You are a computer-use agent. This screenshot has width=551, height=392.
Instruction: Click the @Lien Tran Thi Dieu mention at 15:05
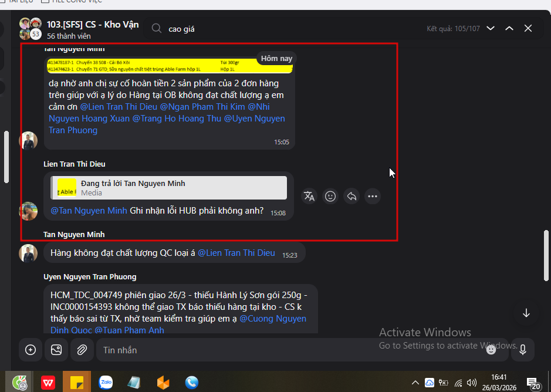119,107
